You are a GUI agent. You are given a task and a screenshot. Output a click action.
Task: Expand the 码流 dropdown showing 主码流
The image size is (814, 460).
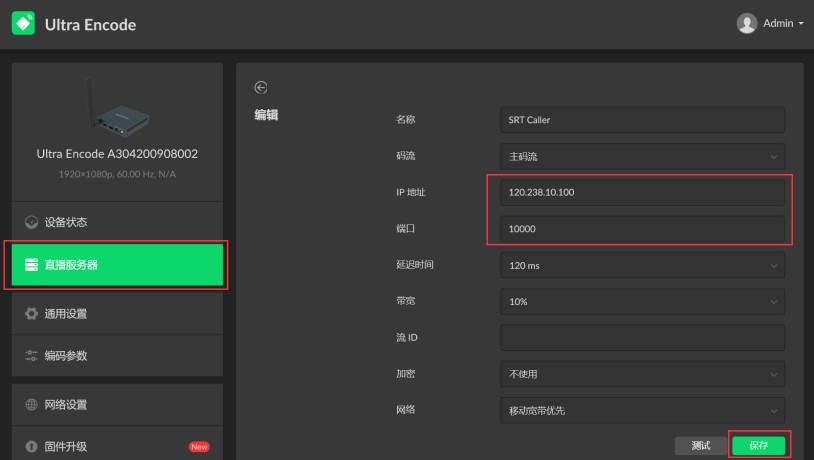point(641,156)
